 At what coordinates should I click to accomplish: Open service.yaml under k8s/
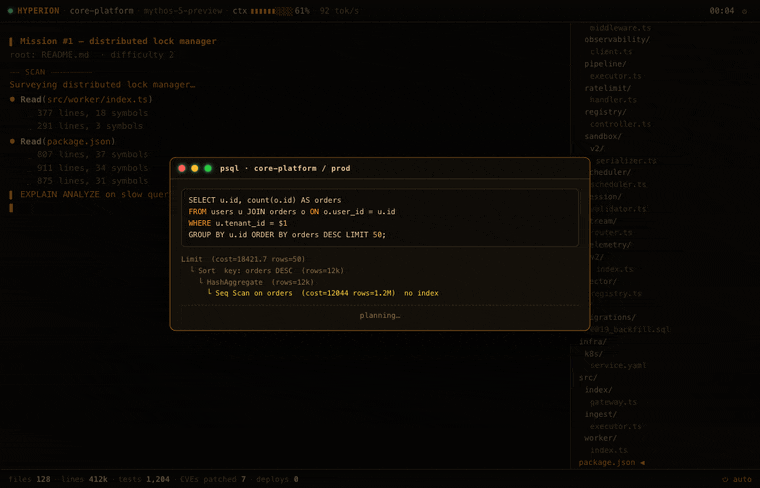pyautogui.click(x=618, y=366)
